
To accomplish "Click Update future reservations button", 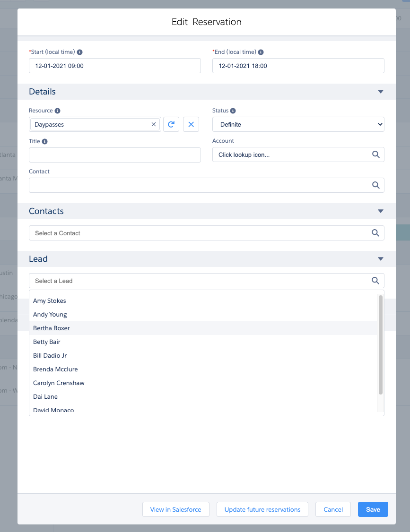I will (x=262, y=509).
